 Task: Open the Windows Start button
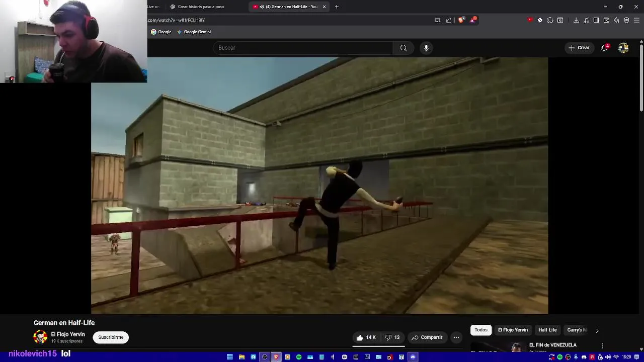[x=230, y=357]
